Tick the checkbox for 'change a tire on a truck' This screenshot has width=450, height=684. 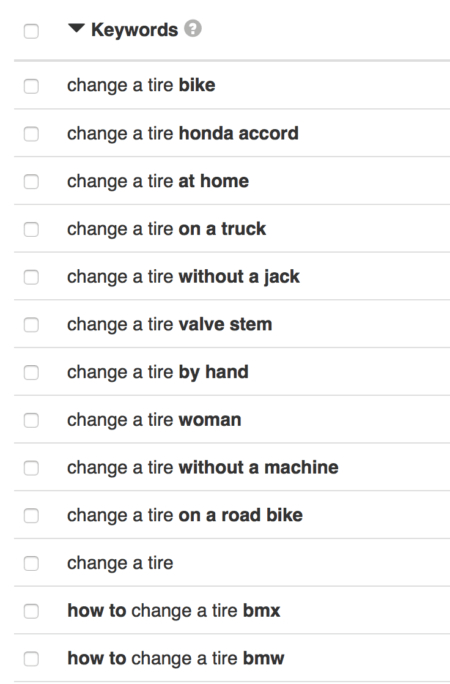pos(31,229)
